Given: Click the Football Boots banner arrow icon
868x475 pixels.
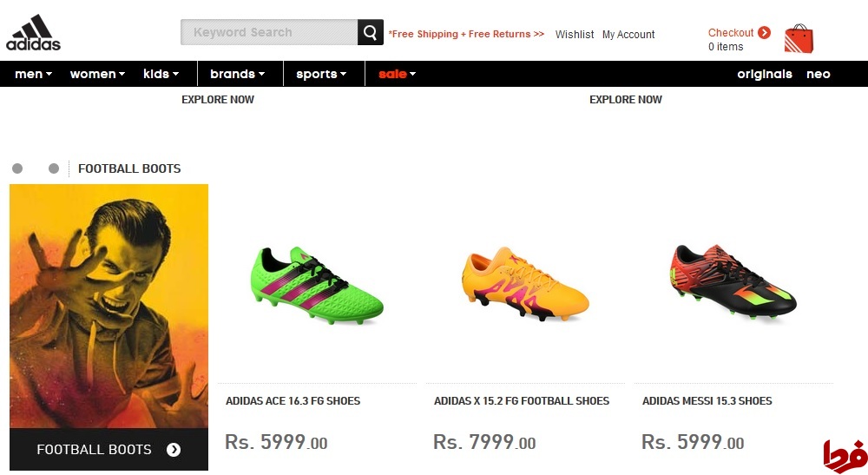Looking at the screenshot, I should tap(174, 450).
